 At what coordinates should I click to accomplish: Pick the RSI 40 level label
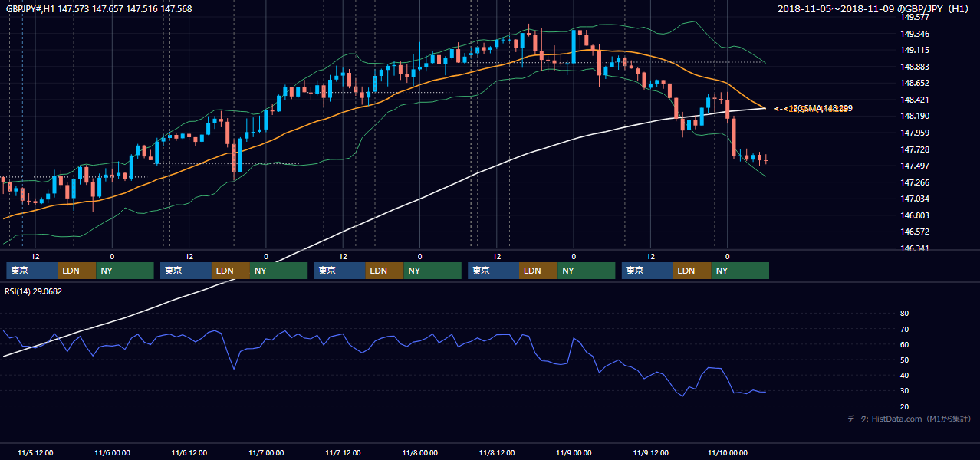click(x=905, y=375)
